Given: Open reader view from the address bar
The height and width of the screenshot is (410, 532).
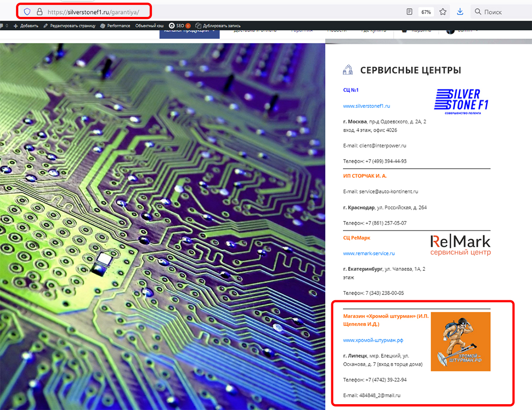Looking at the screenshot, I should point(410,12).
